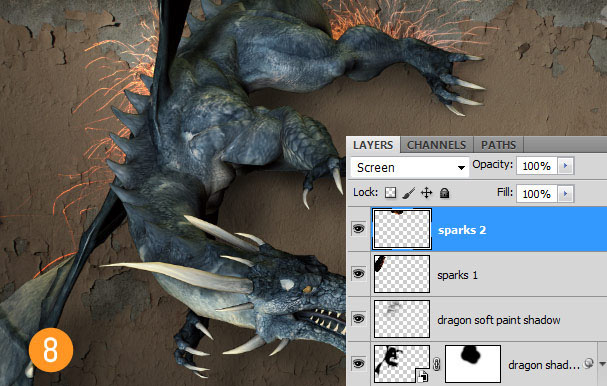Click the orange step 8 badge

(x=51, y=350)
